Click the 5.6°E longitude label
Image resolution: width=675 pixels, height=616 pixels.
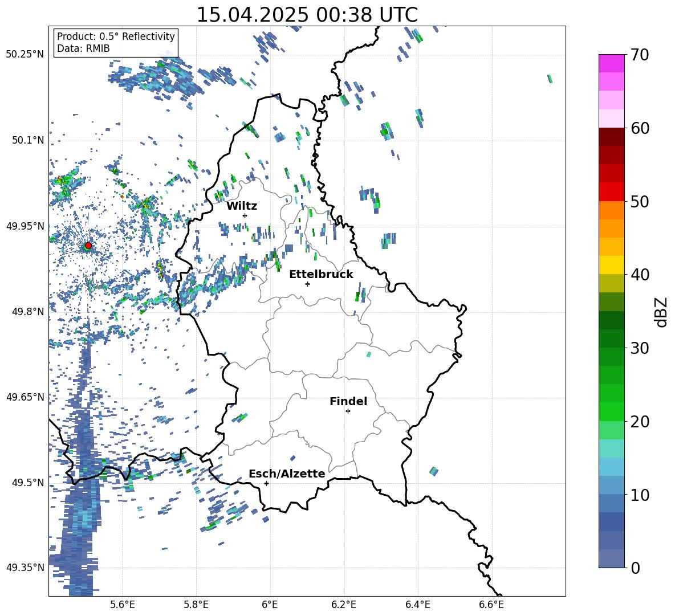pyautogui.click(x=123, y=605)
